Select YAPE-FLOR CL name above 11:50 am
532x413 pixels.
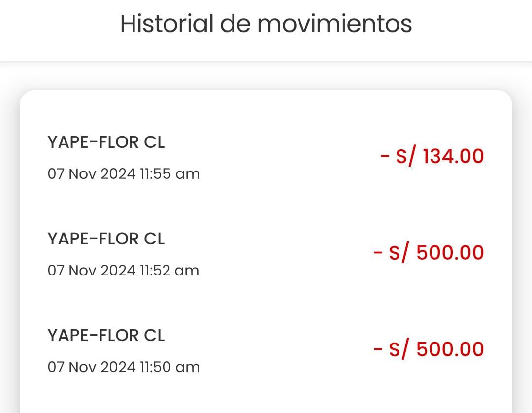pyautogui.click(x=106, y=336)
